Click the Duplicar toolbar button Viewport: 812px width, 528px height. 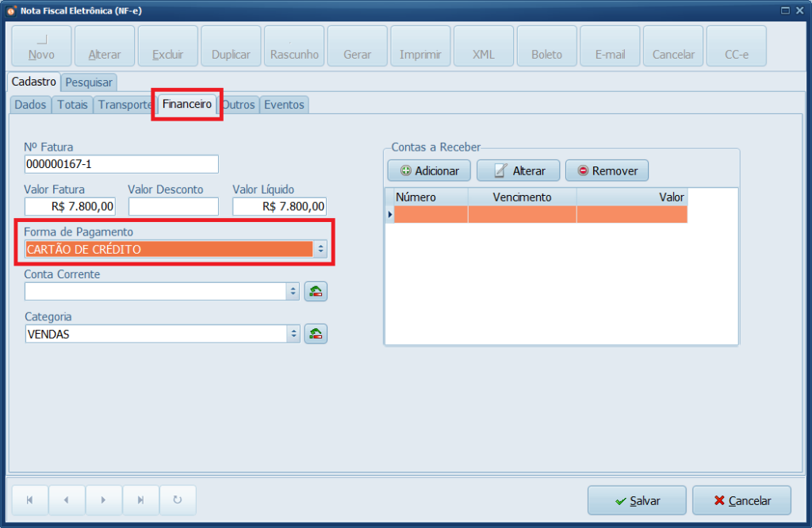click(x=231, y=46)
